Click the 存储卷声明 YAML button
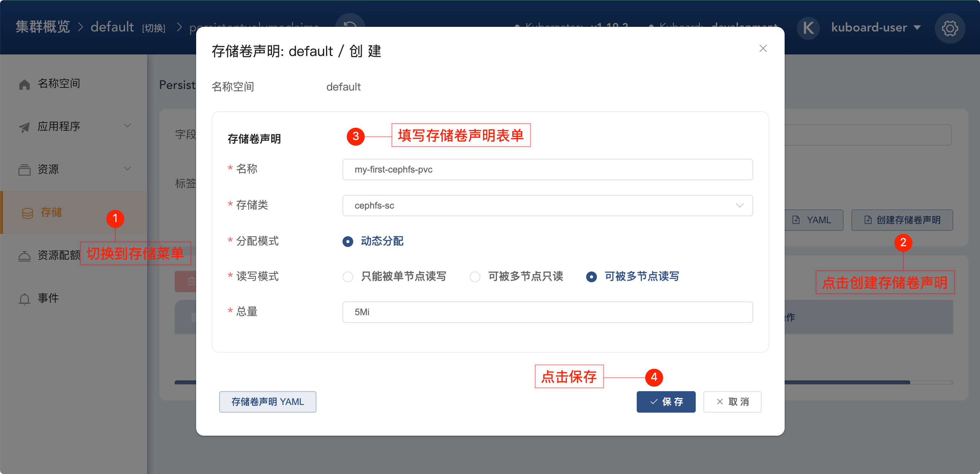The width and height of the screenshot is (980, 474). 267,402
